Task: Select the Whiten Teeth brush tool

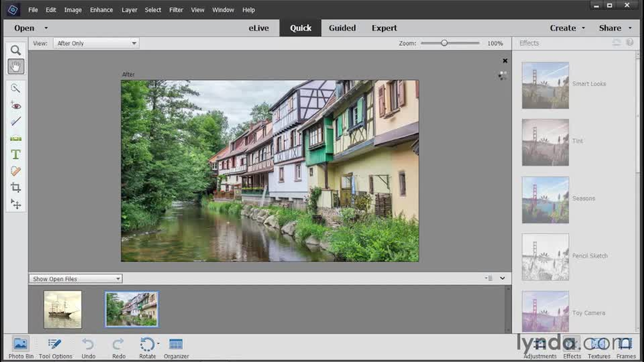Action: (x=15, y=121)
